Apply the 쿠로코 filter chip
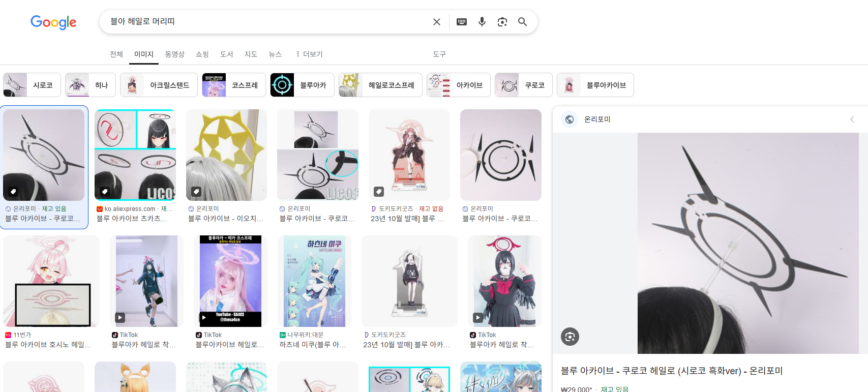The height and width of the screenshot is (392, 868). coord(524,85)
